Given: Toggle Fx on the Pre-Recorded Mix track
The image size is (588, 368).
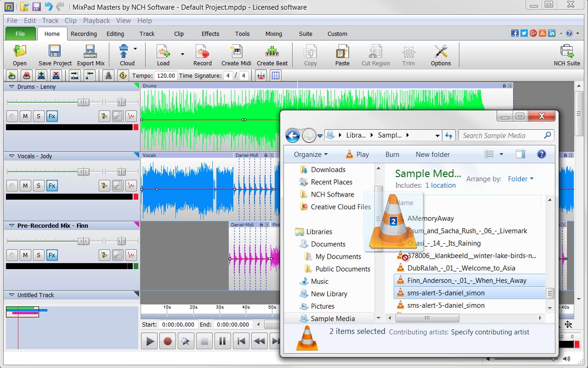Looking at the screenshot, I should (52, 255).
